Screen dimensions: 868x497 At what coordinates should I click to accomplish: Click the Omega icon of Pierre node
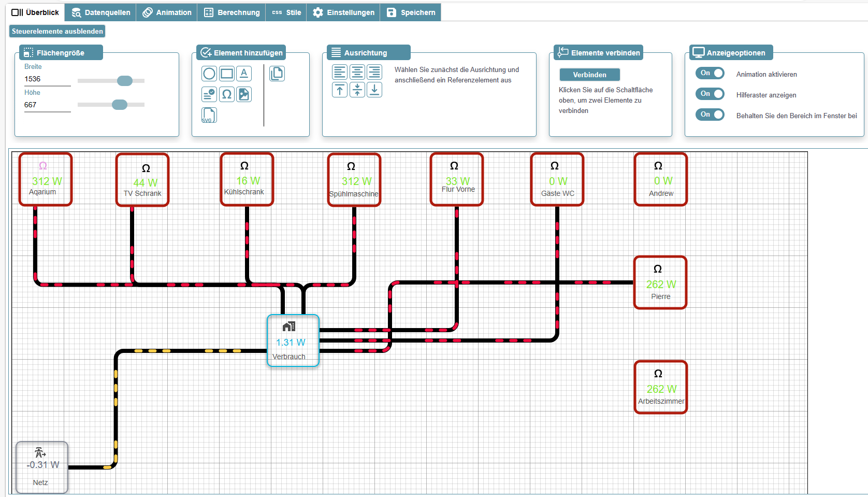pyautogui.click(x=658, y=269)
